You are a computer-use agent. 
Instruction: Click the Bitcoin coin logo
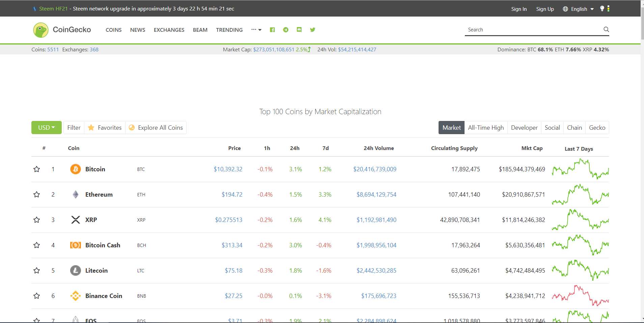[x=76, y=169]
